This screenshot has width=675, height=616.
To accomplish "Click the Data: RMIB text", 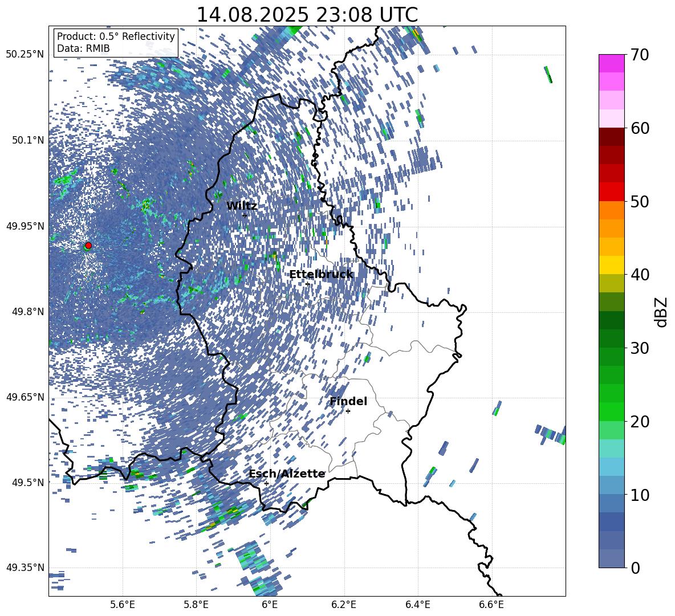I will [x=83, y=48].
